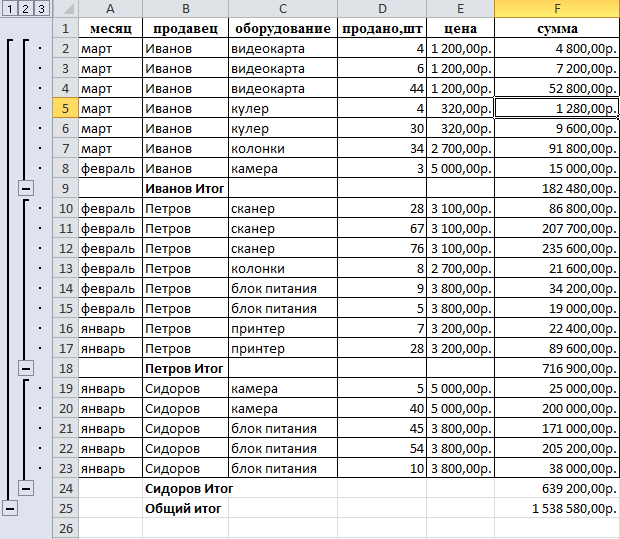Click the 207 700,00р. cell
This screenshot has height=539, width=620.
click(557, 229)
